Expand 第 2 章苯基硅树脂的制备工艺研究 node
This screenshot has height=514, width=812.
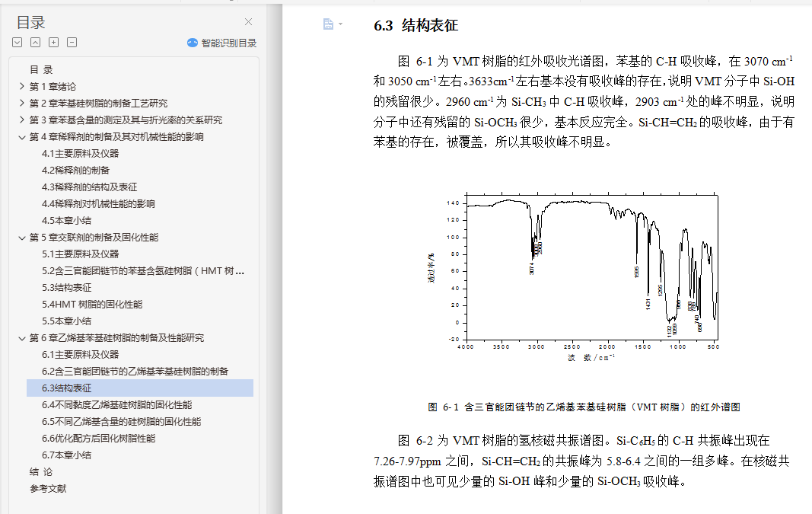(22, 103)
